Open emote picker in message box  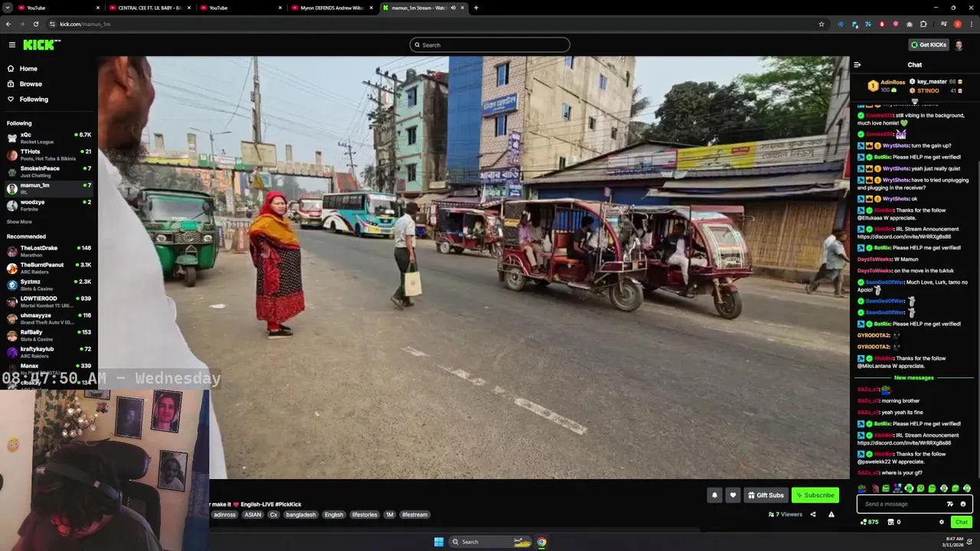pyautogui.click(x=963, y=504)
